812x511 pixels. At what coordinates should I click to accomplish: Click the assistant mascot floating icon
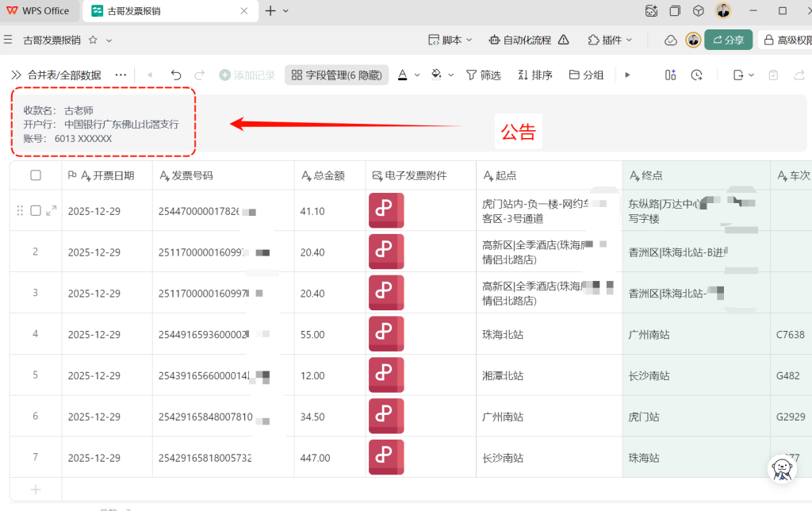pyautogui.click(x=782, y=468)
